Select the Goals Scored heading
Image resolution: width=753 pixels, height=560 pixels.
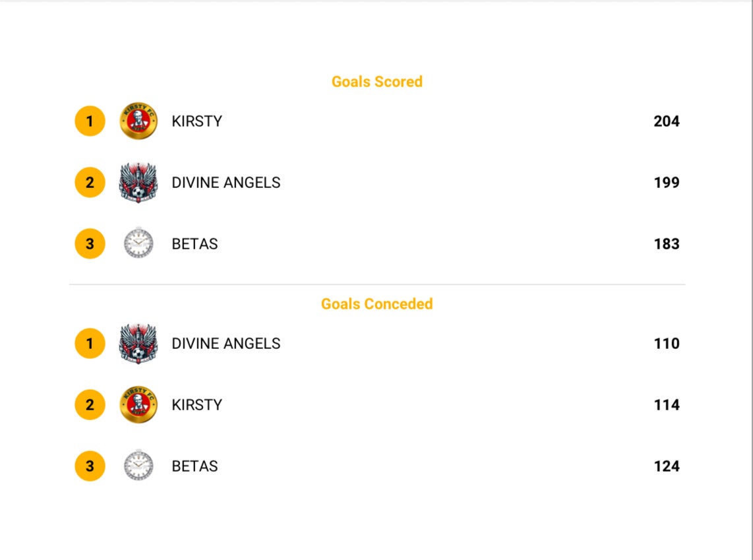377,82
